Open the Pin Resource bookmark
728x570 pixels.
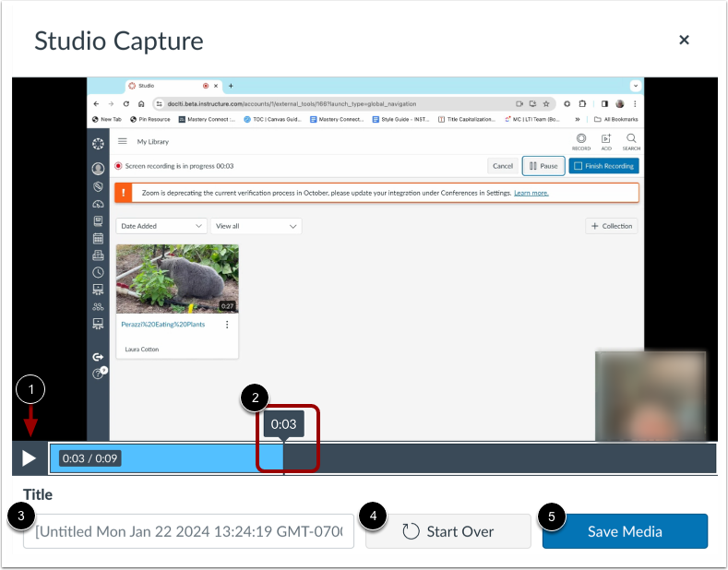150,119
